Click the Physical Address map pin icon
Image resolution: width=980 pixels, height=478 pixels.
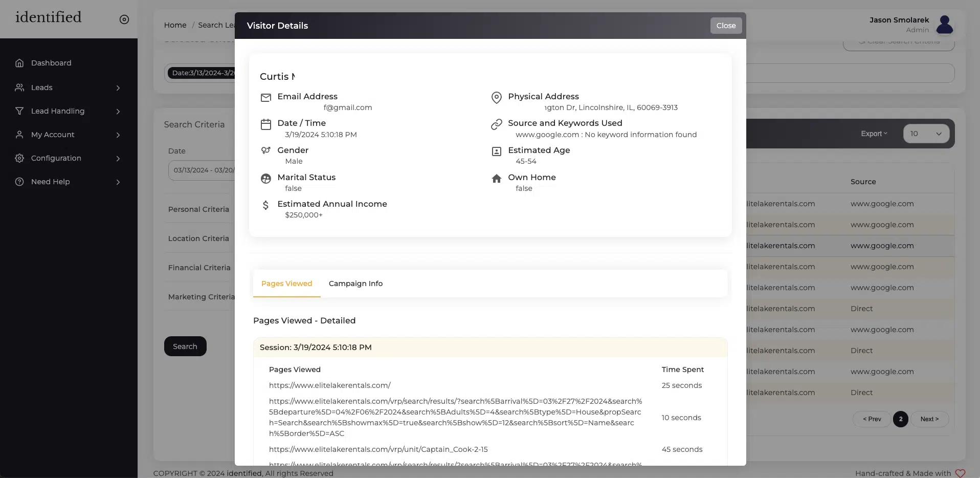tap(496, 97)
